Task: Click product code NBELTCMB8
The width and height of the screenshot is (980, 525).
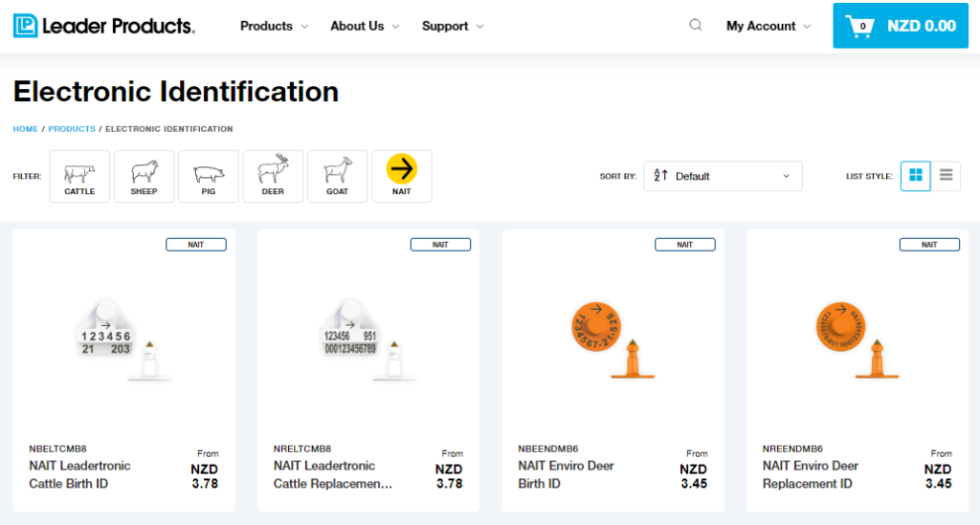Action: (x=57, y=448)
